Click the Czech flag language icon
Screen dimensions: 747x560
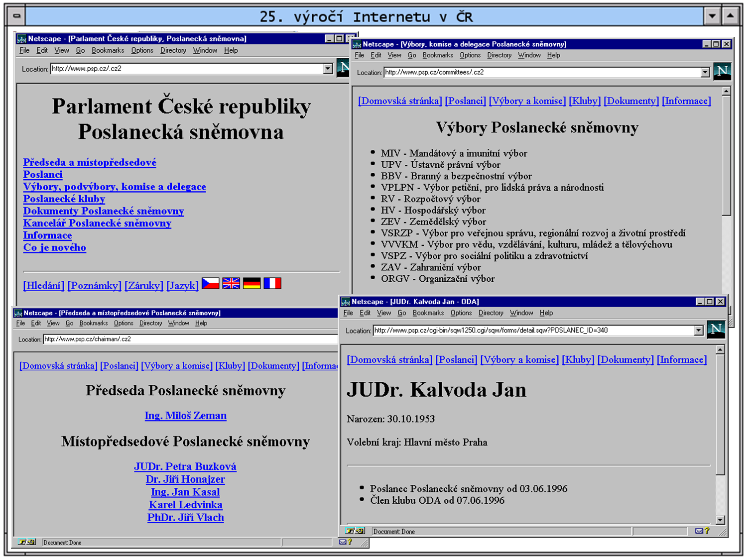210,284
